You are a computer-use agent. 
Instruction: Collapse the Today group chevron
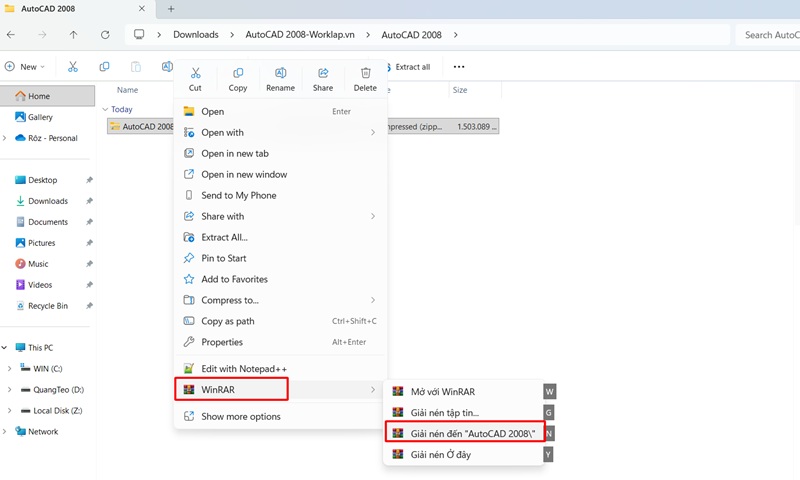105,109
